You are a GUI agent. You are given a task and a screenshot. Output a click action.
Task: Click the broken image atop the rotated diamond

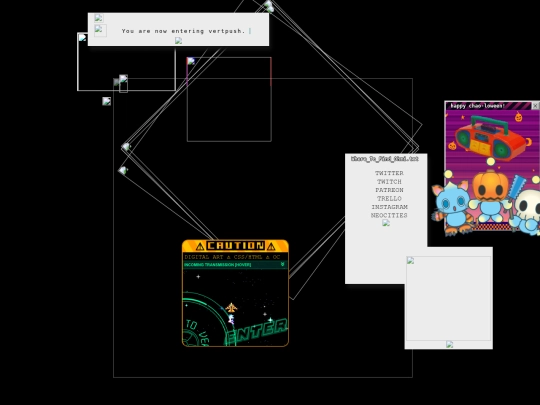click(269, 6)
